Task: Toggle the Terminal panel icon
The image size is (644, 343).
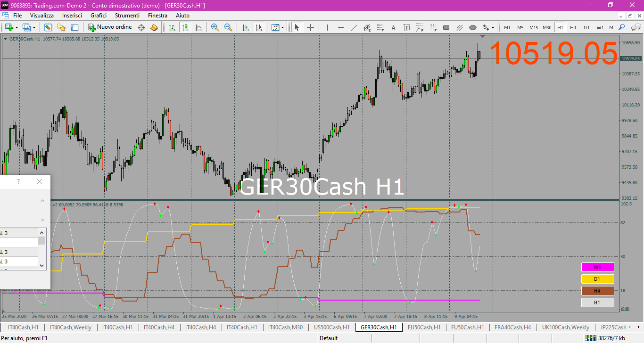Action: tap(74, 27)
